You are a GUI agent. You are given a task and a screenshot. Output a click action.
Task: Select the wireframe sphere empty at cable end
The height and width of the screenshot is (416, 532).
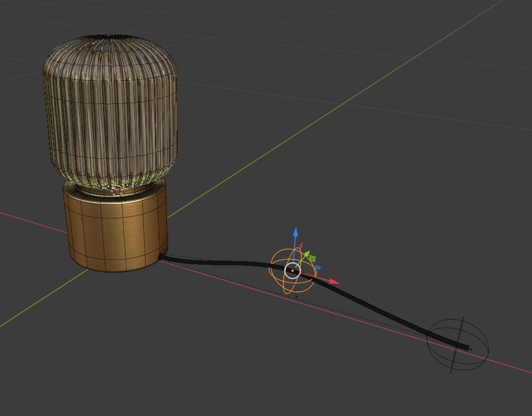point(457,345)
